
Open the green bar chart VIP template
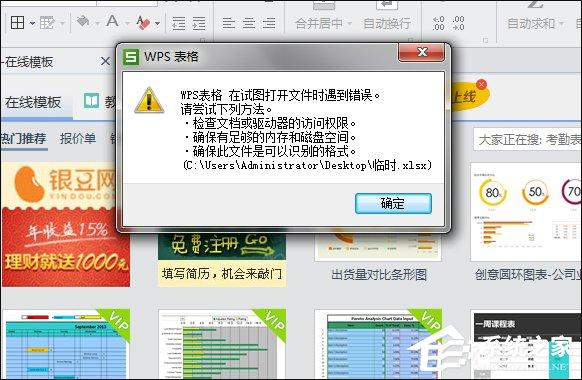pyautogui.click(x=222, y=344)
